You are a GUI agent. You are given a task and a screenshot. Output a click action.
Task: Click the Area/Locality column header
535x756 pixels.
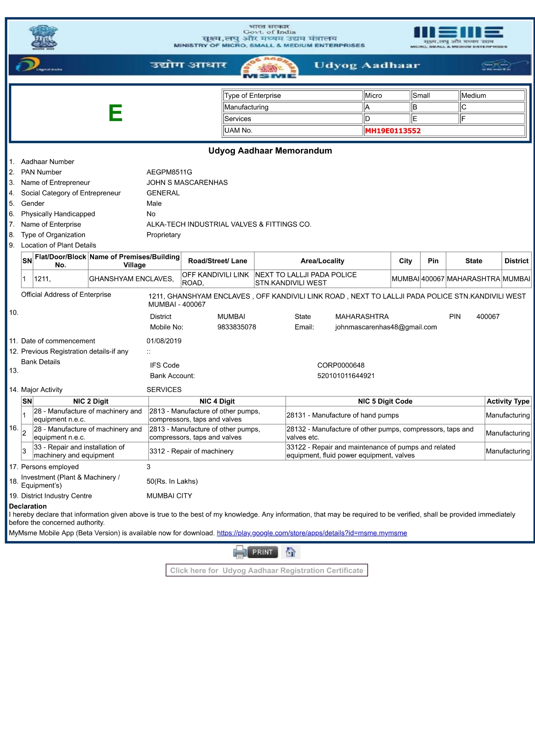tap(322, 261)
